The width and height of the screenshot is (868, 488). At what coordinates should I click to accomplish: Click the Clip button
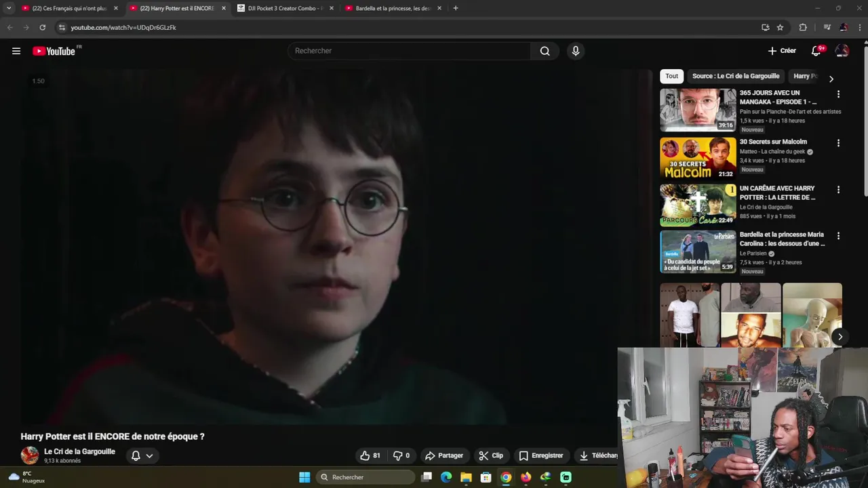pyautogui.click(x=491, y=455)
